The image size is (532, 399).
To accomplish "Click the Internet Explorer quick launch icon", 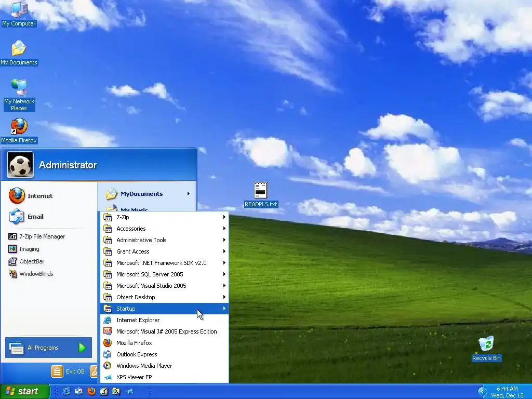I will (66, 392).
